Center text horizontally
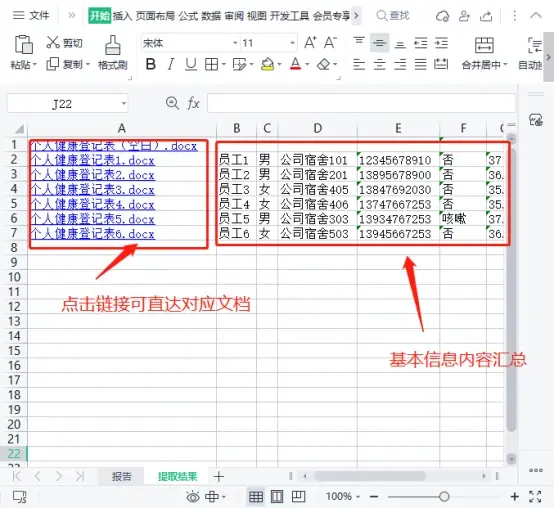554x508 pixels. (379, 64)
